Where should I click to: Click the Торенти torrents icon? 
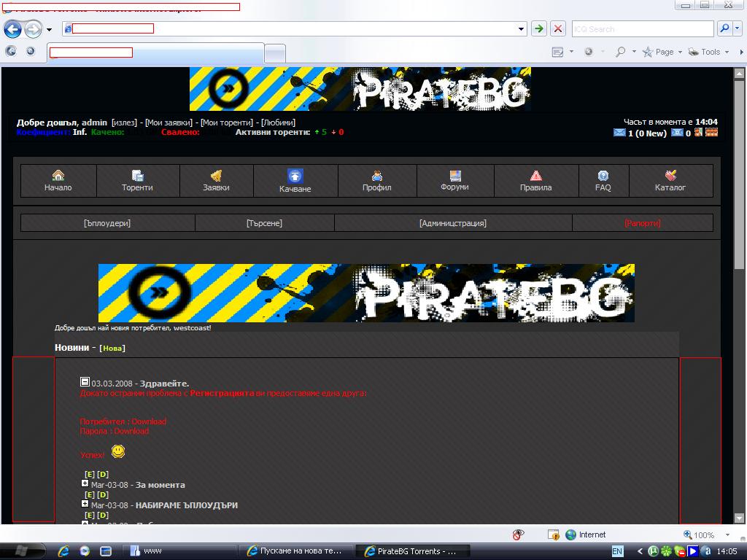[137, 175]
